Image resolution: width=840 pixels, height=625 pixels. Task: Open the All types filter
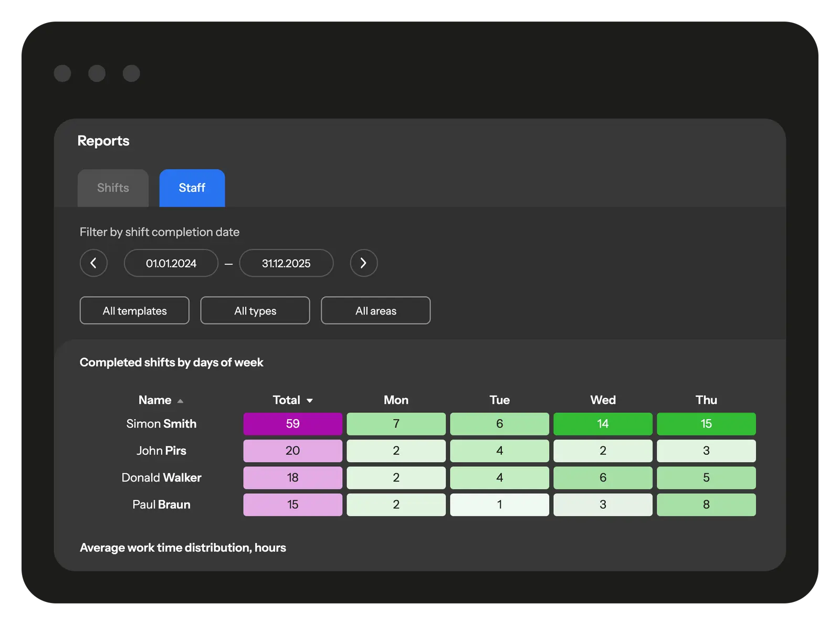click(255, 311)
